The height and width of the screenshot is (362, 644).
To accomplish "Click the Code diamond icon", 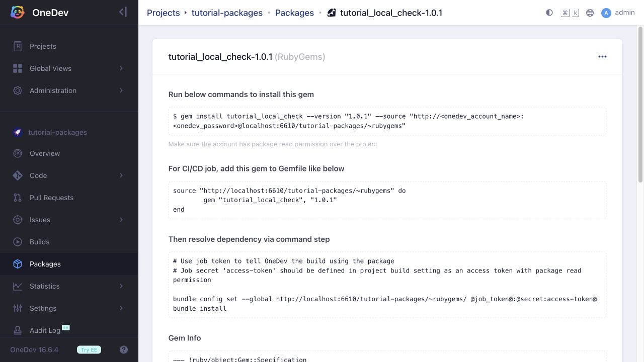I will pyautogui.click(x=18, y=175).
